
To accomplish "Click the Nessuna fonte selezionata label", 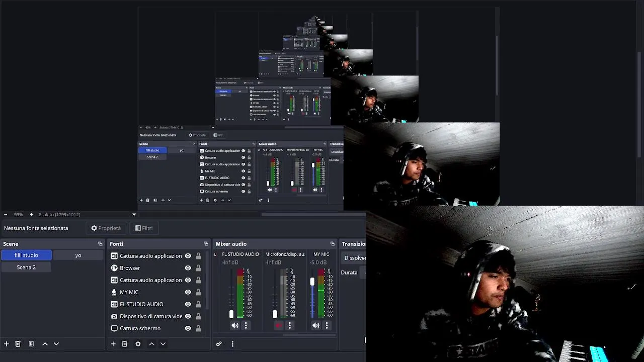I will click(36, 228).
